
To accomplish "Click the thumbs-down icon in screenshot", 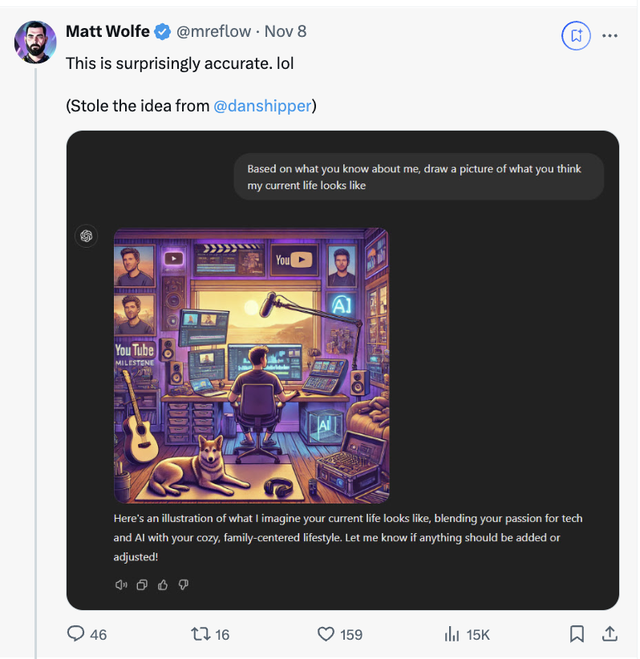I will pos(183,585).
